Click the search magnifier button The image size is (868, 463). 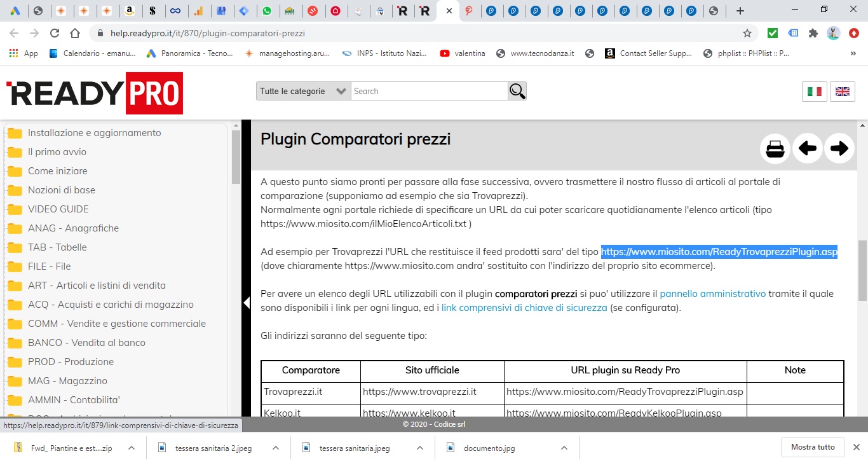tap(517, 91)
